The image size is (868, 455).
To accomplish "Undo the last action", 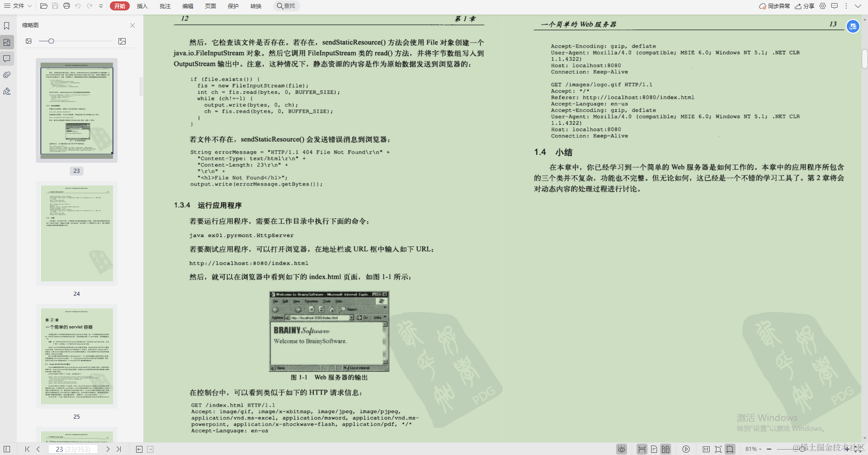I will tap(78, 6).
